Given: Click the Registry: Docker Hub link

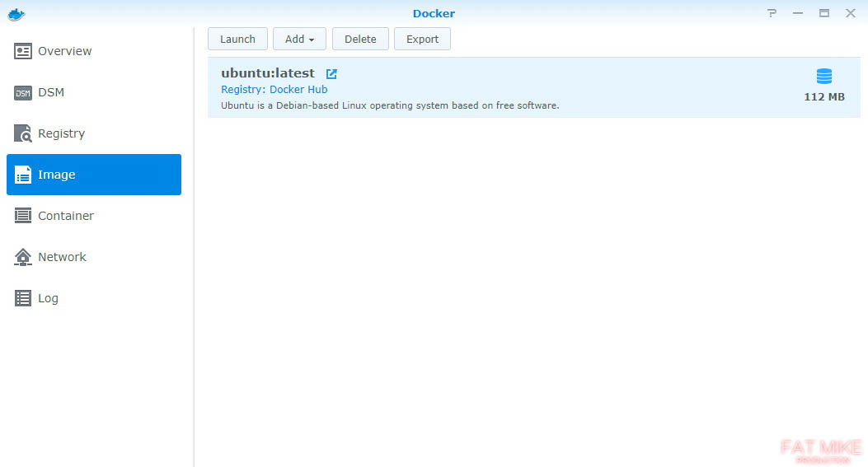Looking at the screenshot, I should (x=274, y=90).
